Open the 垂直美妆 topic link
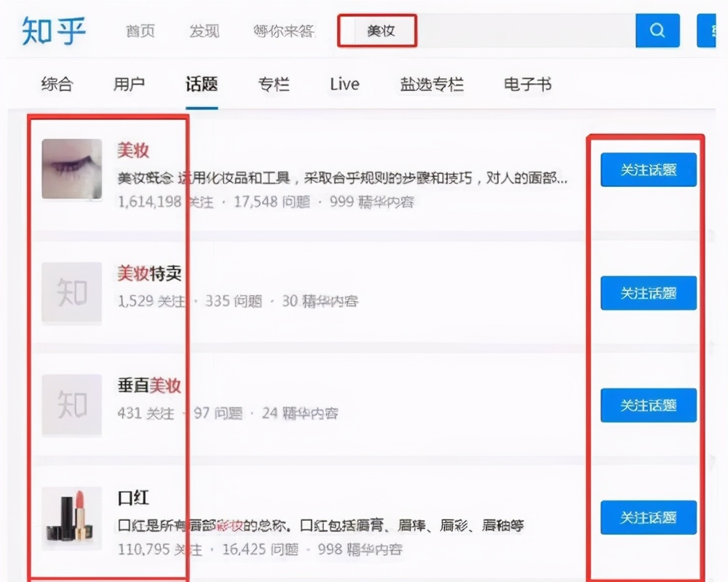728x582 pixels. click(x=149, y=386)
